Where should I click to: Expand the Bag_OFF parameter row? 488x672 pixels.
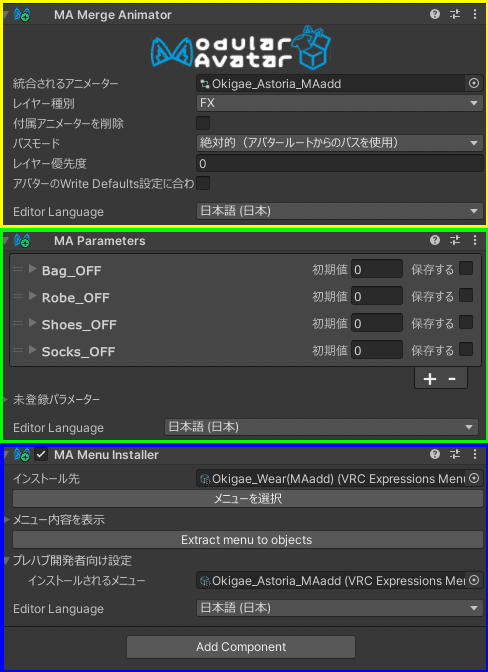click(33, 270)
